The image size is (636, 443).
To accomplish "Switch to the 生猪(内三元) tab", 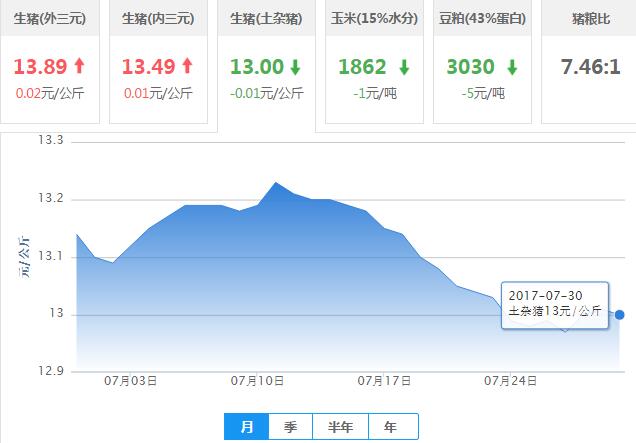I will [x=158, y=18].
